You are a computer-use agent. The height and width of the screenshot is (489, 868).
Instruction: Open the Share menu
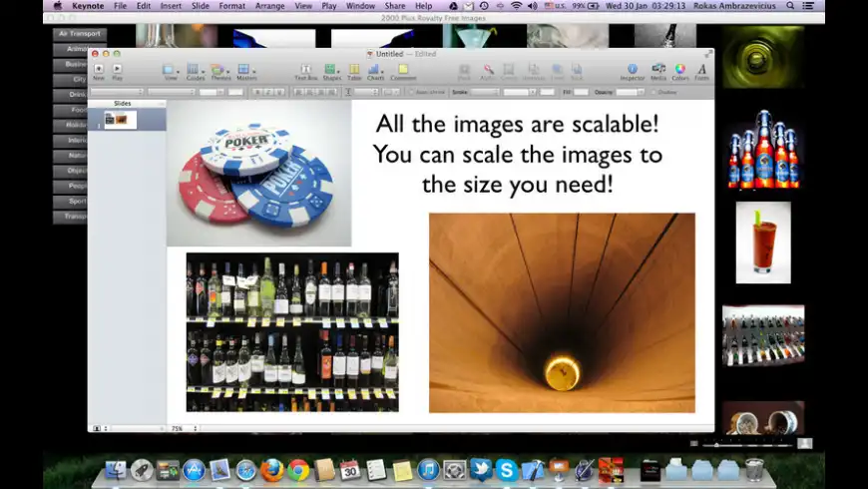click(x=395, y=6)
